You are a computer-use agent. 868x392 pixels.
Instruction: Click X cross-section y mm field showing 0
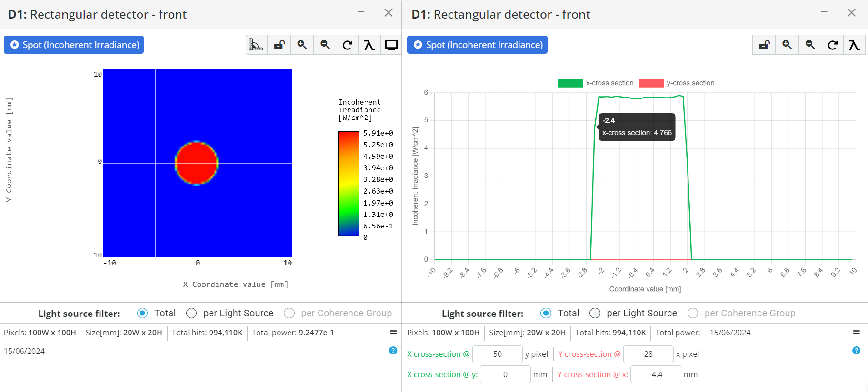505,374
